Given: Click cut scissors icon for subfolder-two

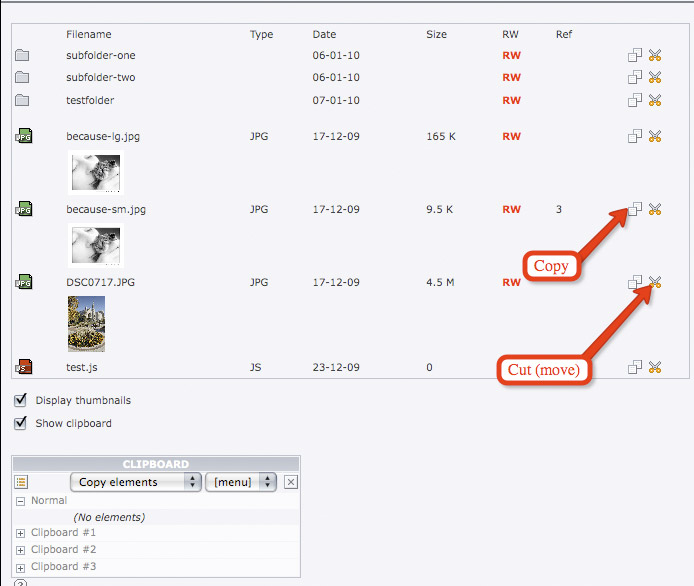Looking at the screenshot, I should click(655, 77).
